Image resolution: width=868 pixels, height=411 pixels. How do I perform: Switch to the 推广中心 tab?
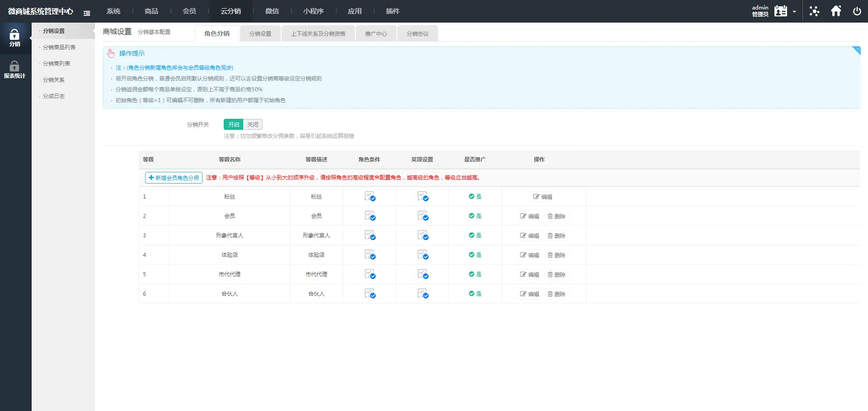pos(376,34)
